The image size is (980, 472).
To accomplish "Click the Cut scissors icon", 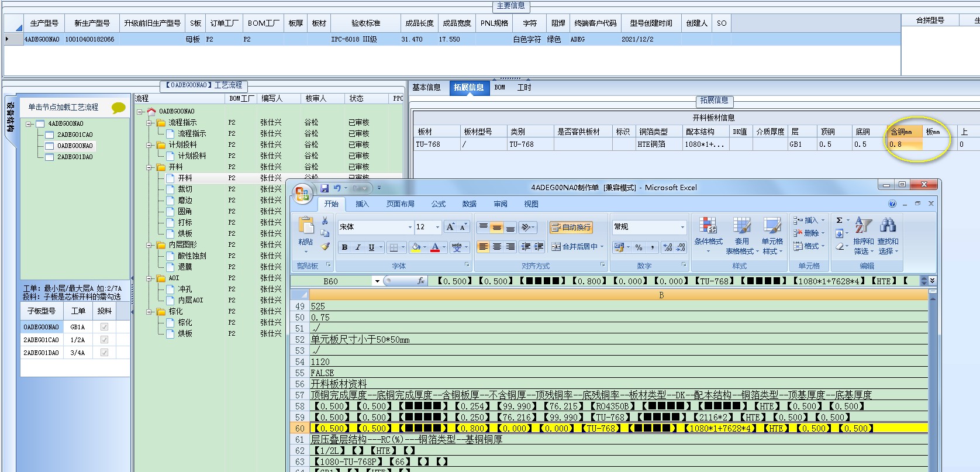I will click(325, 221).
